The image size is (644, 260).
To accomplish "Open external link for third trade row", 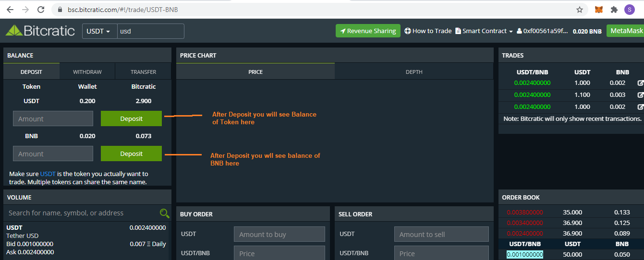I will (x=640, y=107).
